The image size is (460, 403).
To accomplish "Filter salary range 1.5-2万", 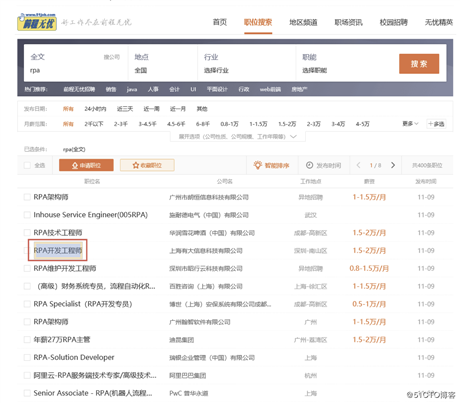I will tap(287, 124).
